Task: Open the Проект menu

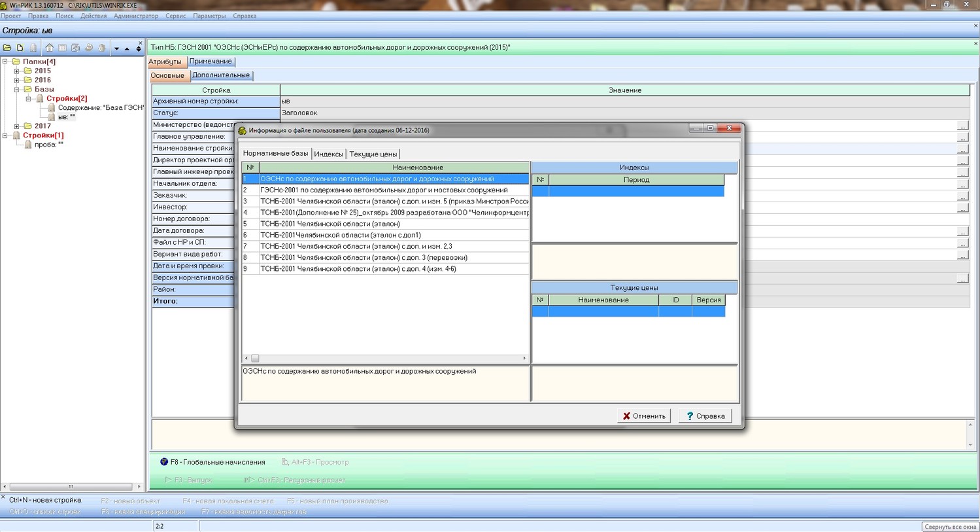Action: point(11,16)
